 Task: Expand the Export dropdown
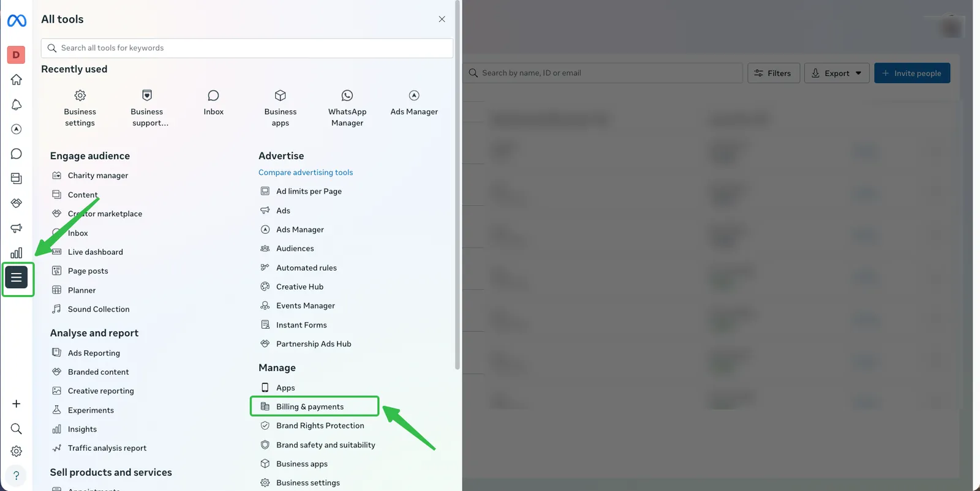tap(836, 73)
